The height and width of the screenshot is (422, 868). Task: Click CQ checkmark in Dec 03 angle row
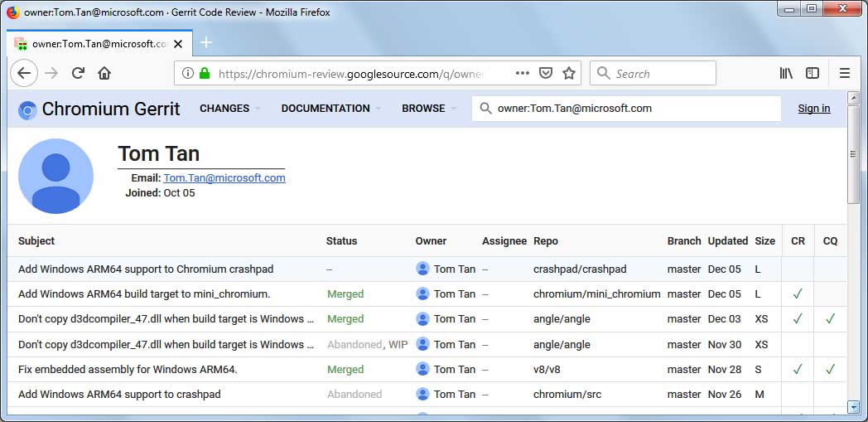830,318
